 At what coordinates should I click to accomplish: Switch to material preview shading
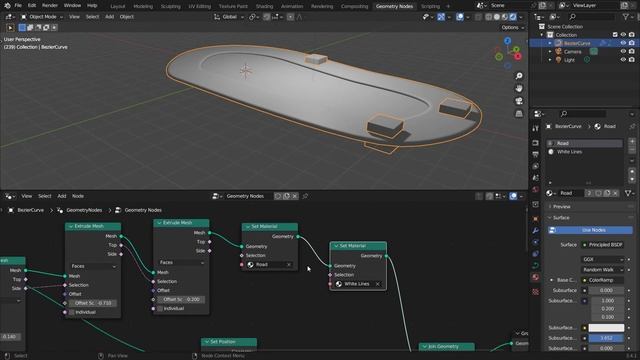pyautogui.click(x=505, y=17)
